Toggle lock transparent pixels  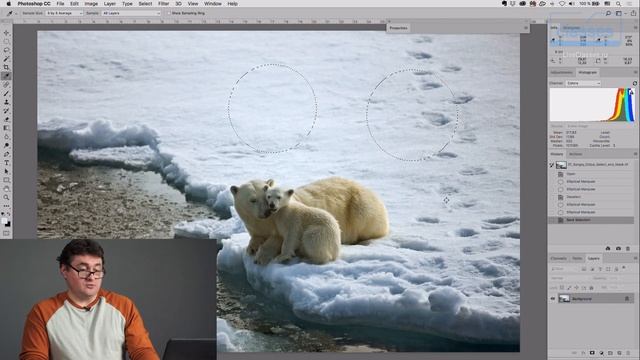(x=562, y=288)
